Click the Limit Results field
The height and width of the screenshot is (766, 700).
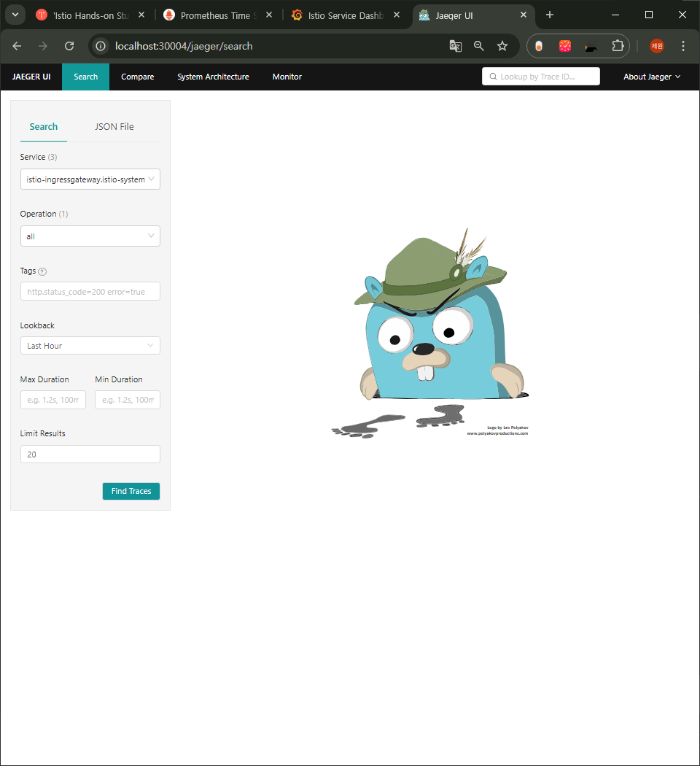[x=90, y=454]
